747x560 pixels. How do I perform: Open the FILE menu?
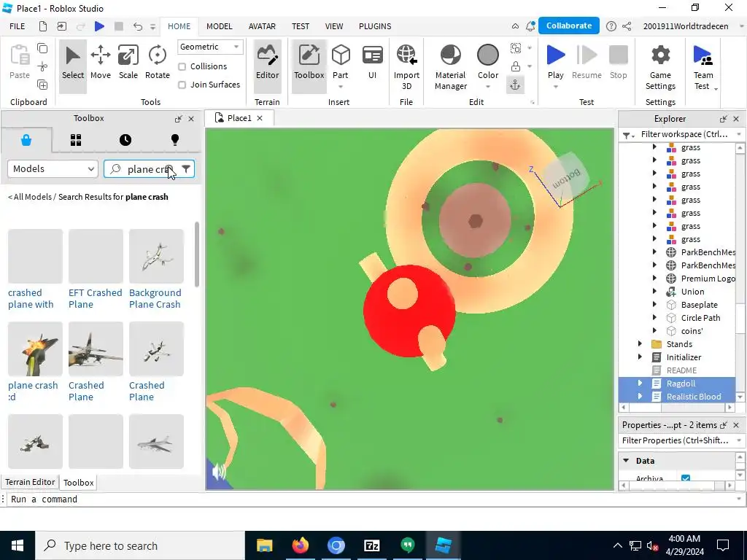(18, 26)
